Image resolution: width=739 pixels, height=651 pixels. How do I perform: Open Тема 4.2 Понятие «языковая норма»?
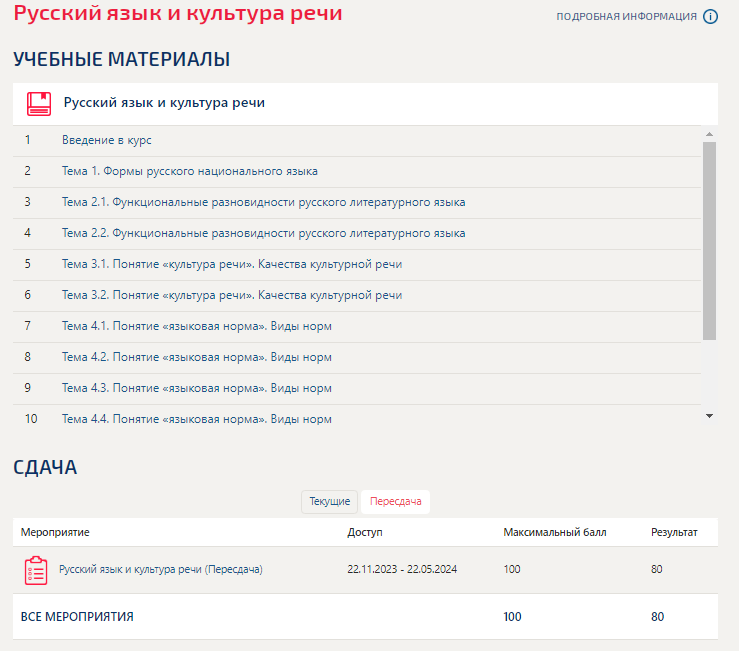(197, 357)
